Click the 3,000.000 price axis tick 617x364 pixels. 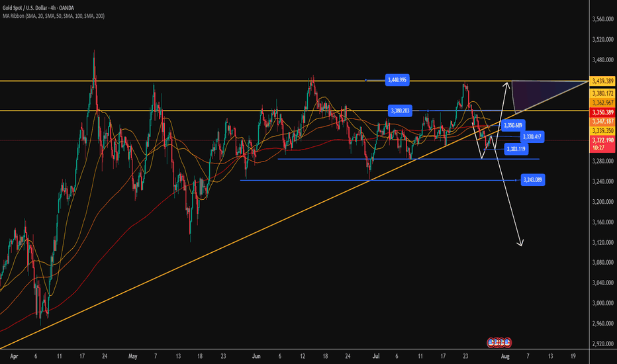[602, 303]
